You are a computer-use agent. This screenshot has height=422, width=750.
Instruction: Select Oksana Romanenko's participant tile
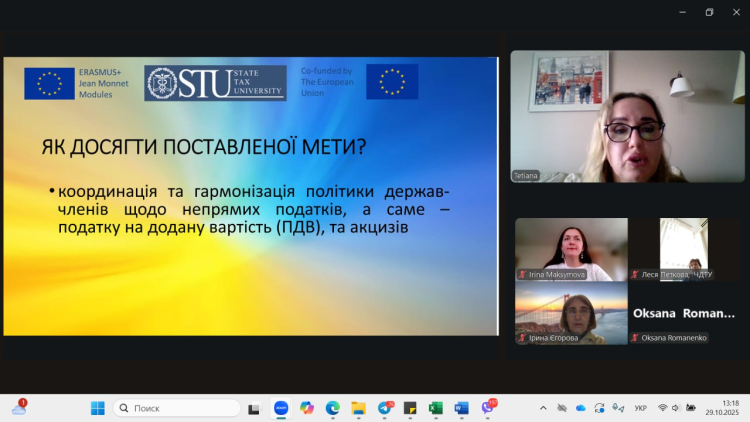pos(684,313)
